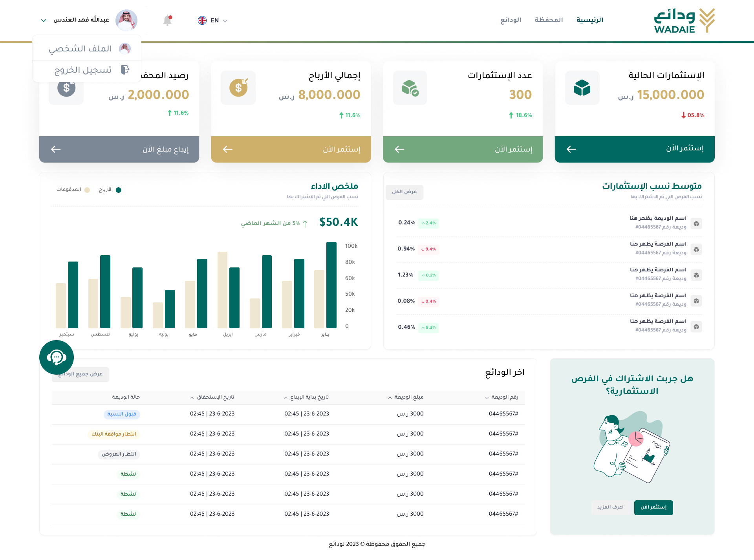Toggle the المدفوعات series legend dot
This screenshot has width=754, height=560.
coord(87,190)
